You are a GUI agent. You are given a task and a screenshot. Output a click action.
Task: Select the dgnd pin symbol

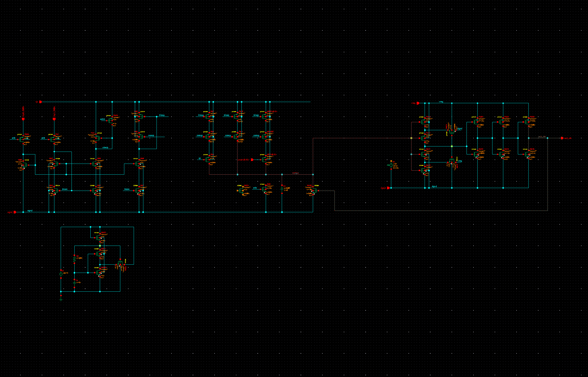coord(388,188)
